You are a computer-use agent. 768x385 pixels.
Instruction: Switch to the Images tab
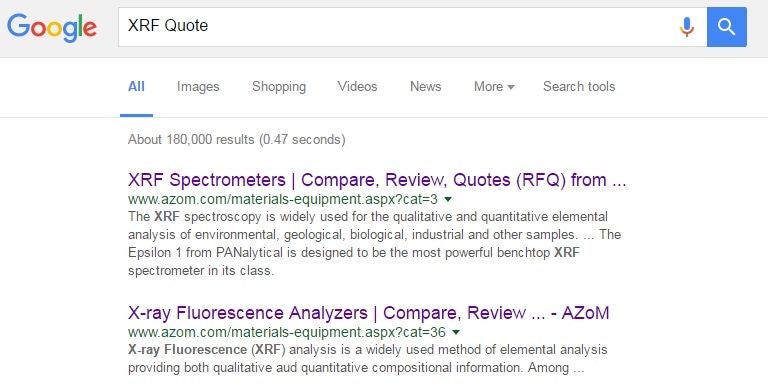coord(198,87)
